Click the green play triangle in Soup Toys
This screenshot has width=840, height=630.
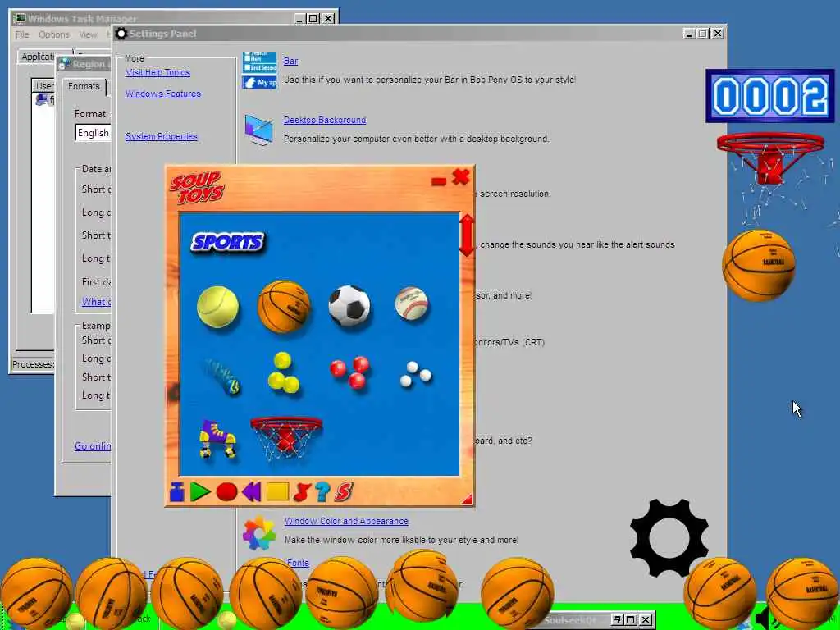200,492
